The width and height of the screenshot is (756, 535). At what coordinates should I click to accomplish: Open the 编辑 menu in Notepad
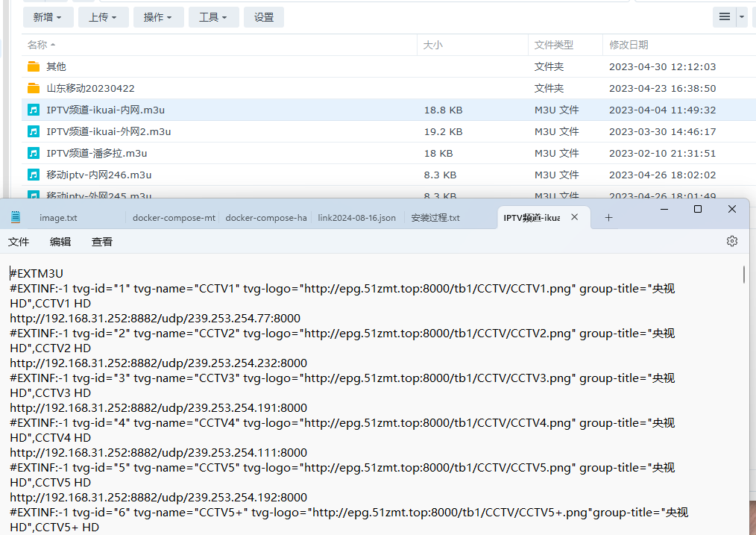(60, 242)
